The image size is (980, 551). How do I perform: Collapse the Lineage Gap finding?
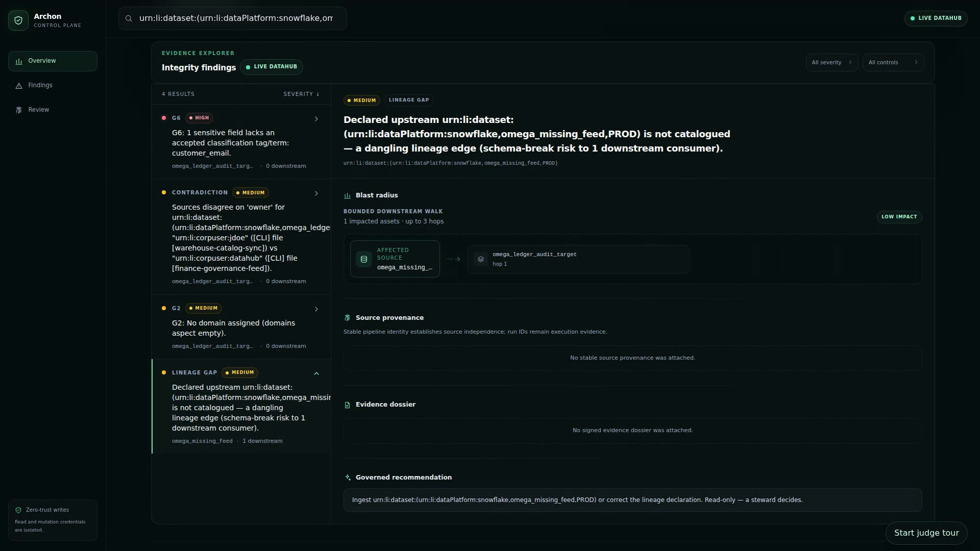click(x=316, y=373)
